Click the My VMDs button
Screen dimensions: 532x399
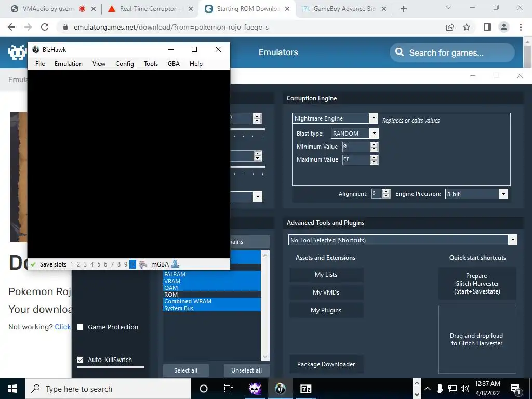click(326, 292)
